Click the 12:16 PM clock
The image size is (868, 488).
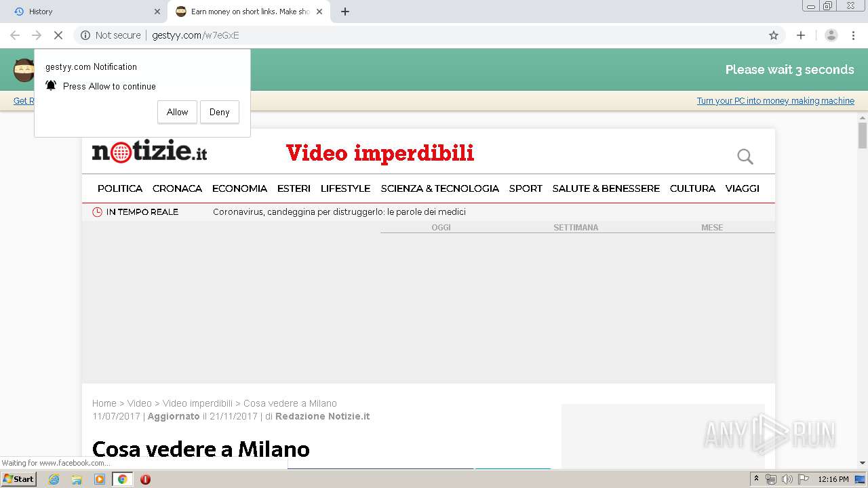[833, 479]
